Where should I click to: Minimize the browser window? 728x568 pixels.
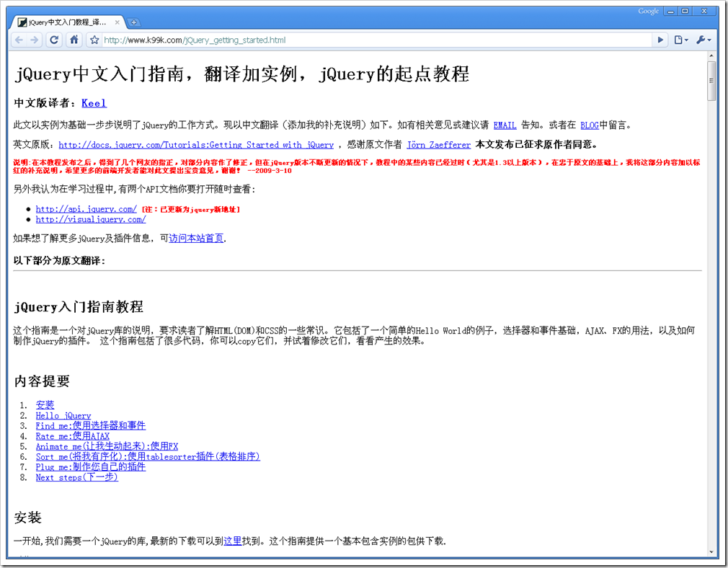click(x=670, y=11)
